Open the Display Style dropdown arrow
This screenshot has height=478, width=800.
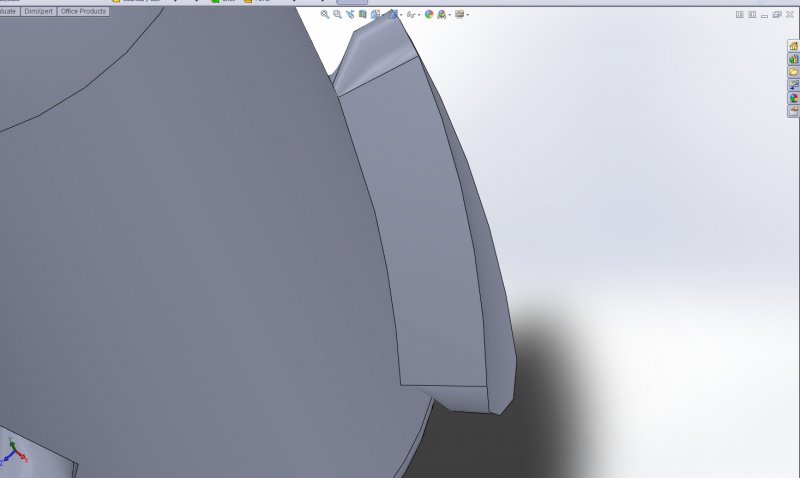pyautogui.click(x=401, y=15)
